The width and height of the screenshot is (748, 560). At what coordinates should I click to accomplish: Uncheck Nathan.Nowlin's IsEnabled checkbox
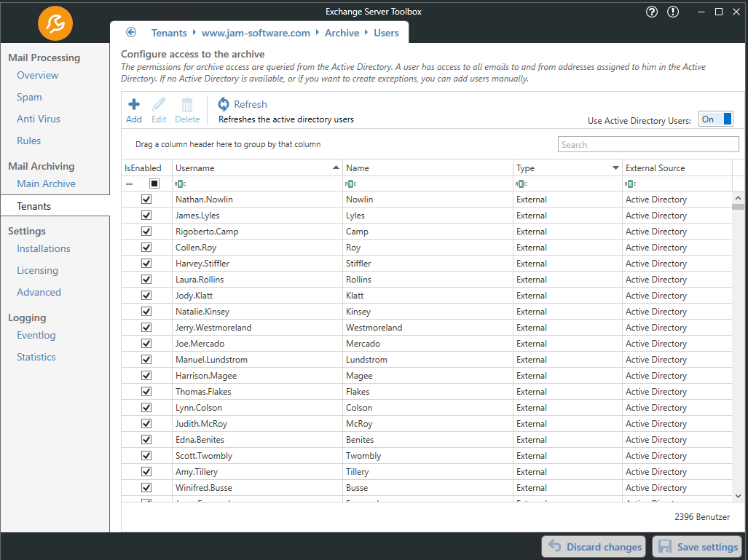(x=146, y=199)
